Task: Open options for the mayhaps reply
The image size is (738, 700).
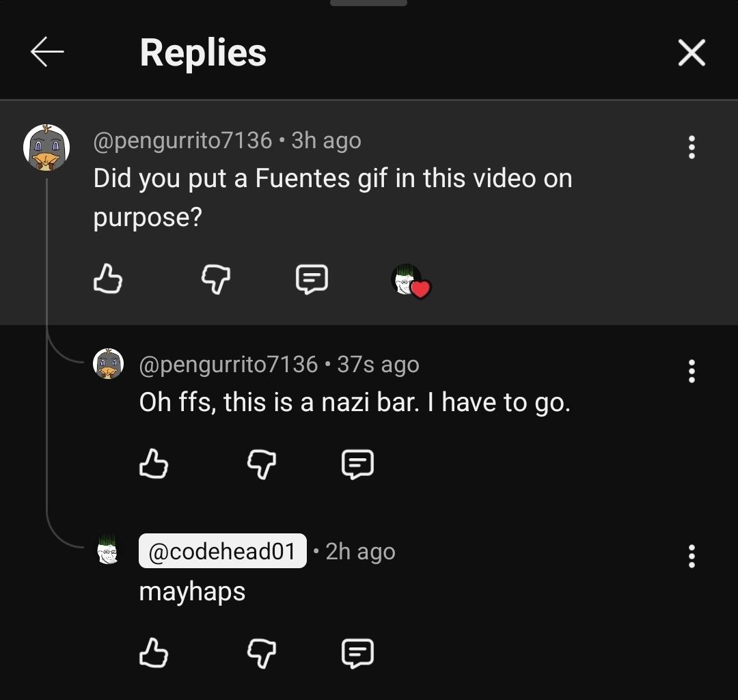Action: click(x=692, y=556)
